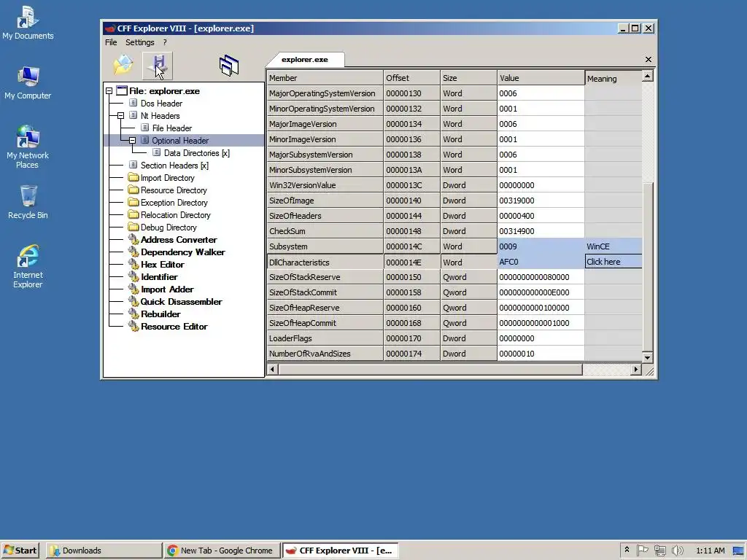Click the vertical scrollbar down arrow
747x560 pixels.
click(648, 357)
